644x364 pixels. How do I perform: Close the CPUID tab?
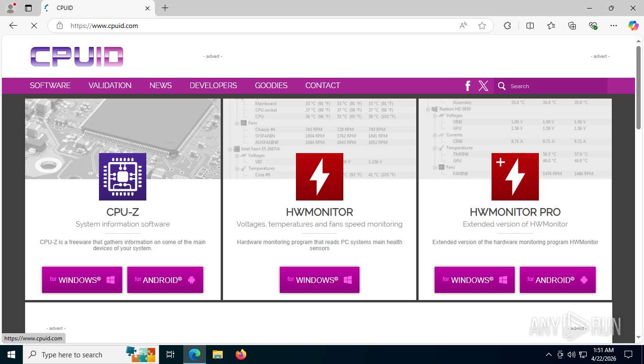pos(147,8)
